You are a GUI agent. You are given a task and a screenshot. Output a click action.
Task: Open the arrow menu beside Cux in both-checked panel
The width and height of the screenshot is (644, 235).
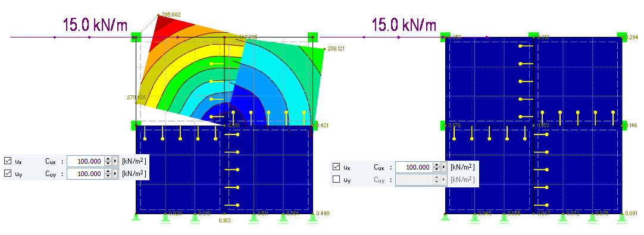tap(115, 161)
